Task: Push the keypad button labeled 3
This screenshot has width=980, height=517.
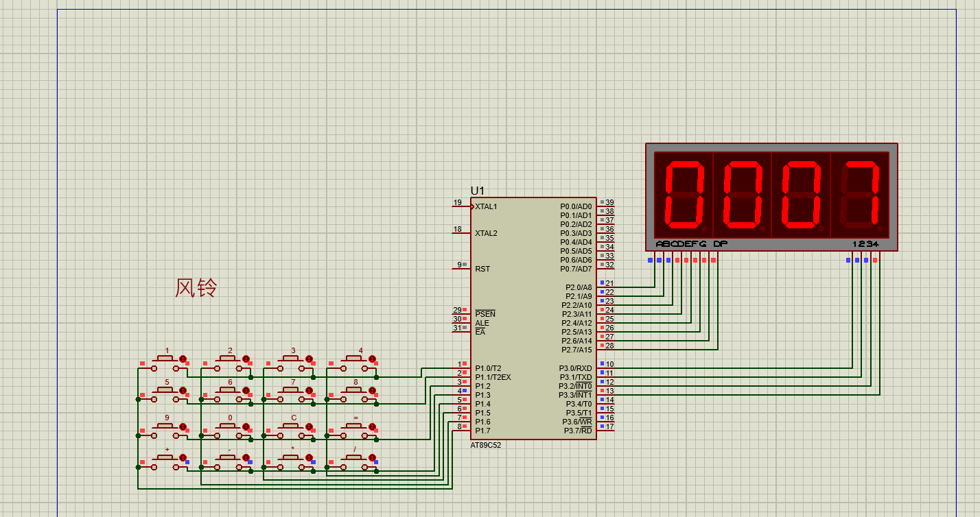Action: 291,359
